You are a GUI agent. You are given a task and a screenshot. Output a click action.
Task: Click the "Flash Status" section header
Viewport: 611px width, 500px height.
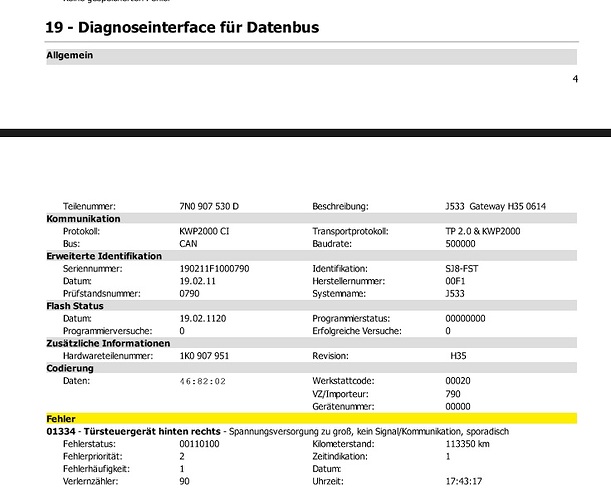tap(311, 306)
